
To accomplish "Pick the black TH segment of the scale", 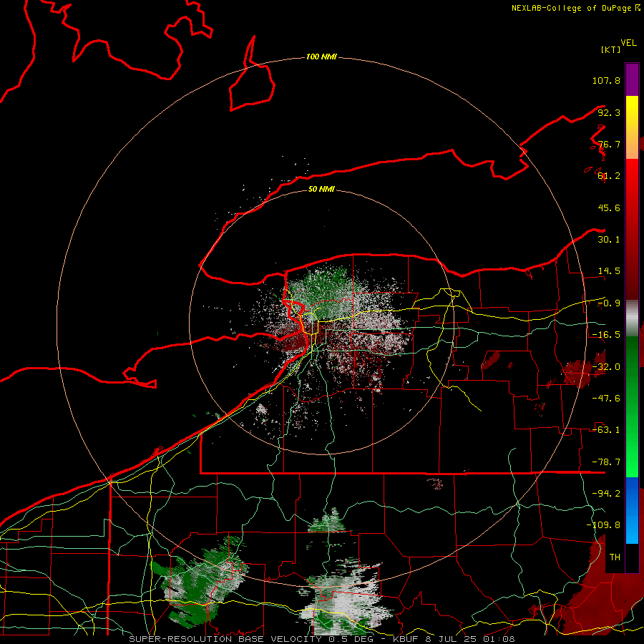I will (x=632, y=557).
